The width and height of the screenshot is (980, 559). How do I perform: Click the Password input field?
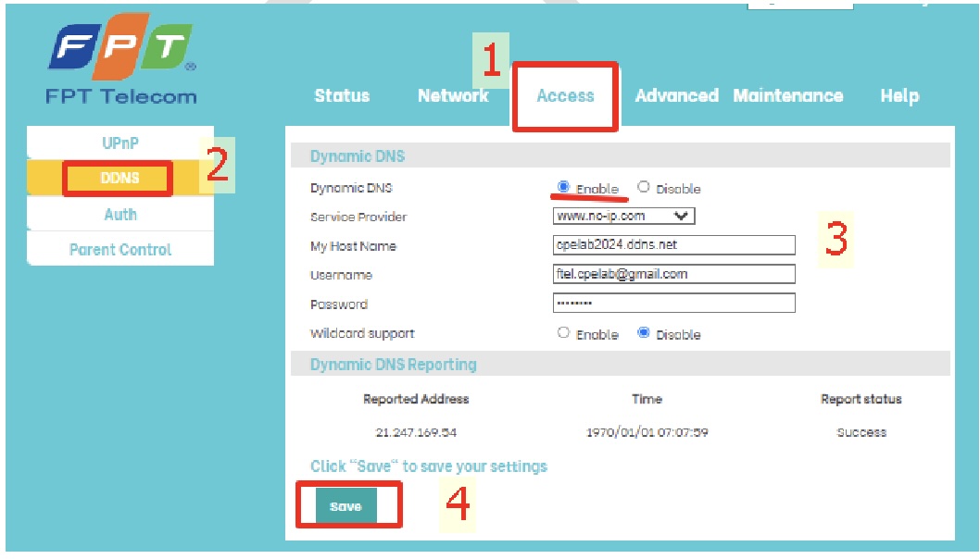673,304
